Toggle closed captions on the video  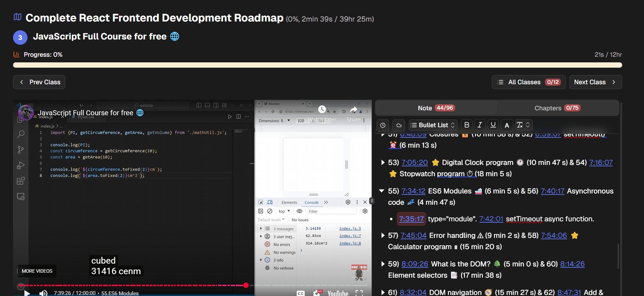coord(301,293)
